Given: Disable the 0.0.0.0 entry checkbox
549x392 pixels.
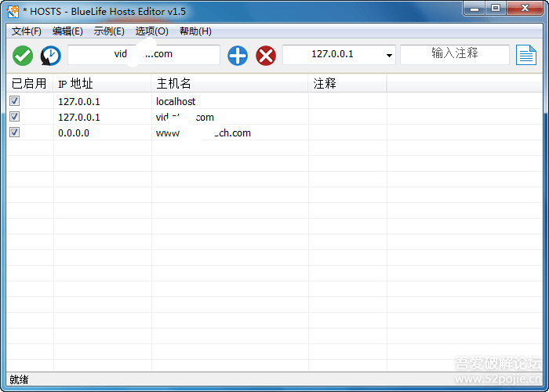Looking at the screenshot, I should click(14, 132).
